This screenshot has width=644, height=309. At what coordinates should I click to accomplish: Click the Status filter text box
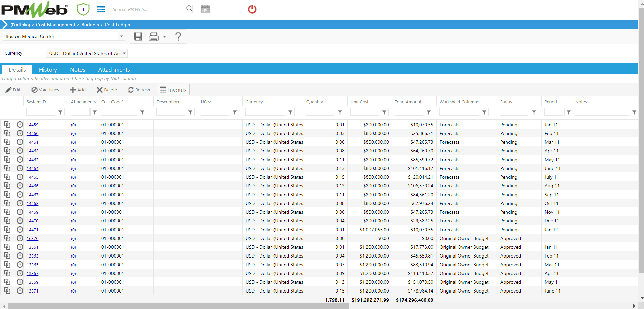pyautogui.click(x=514, y=112)
